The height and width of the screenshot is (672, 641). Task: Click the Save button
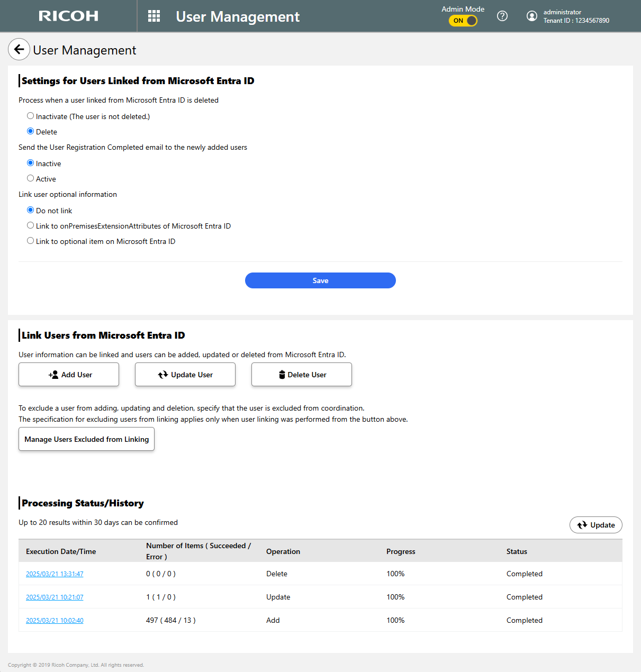[x=320, y=280]
